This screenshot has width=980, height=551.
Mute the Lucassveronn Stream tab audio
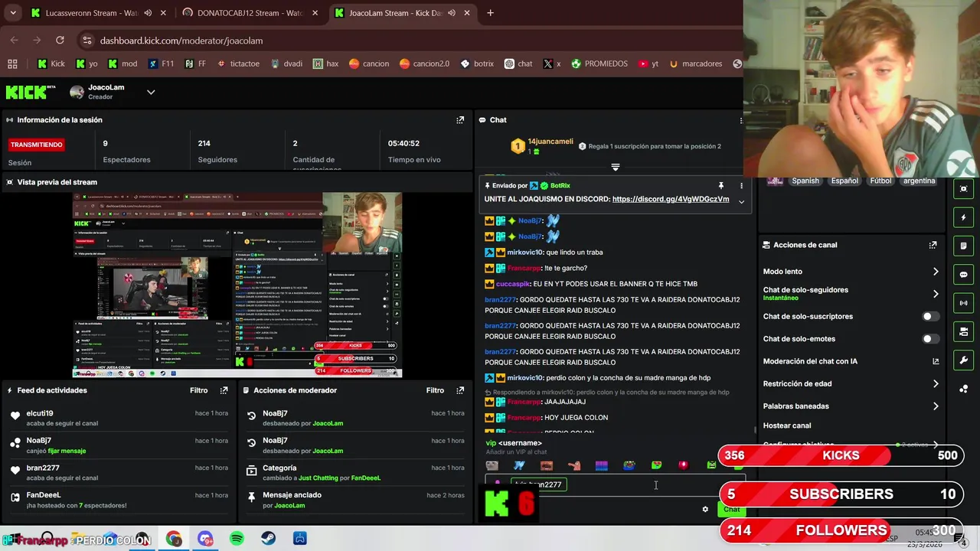[x=148, y=13]
